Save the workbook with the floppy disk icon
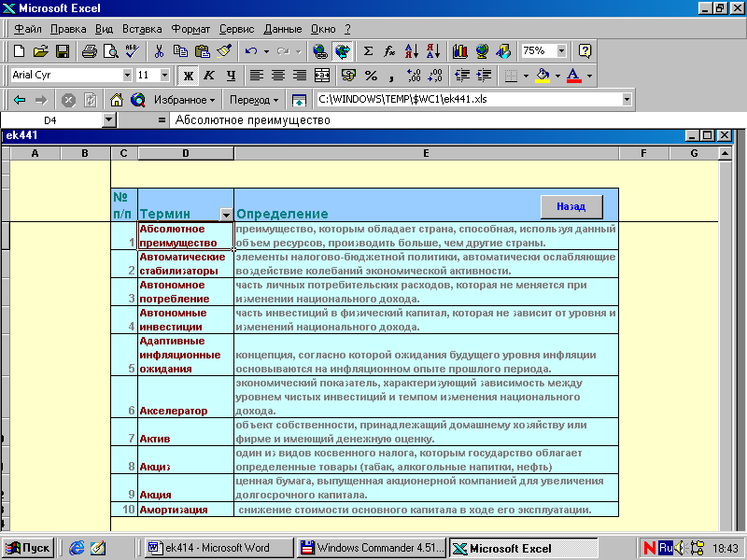 pyautogui.click(x=63, y=51)
